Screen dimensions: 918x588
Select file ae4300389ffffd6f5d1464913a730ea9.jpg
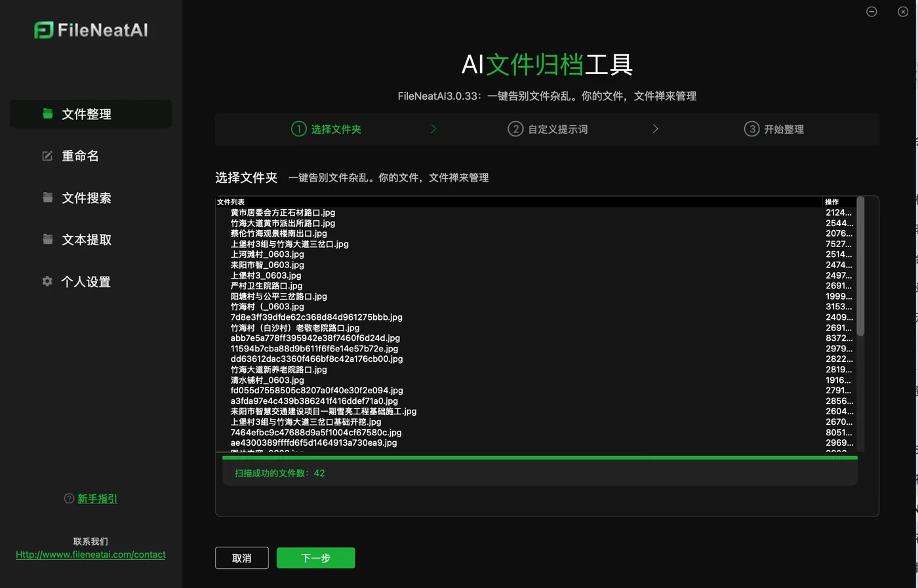(x=314, y=443)
